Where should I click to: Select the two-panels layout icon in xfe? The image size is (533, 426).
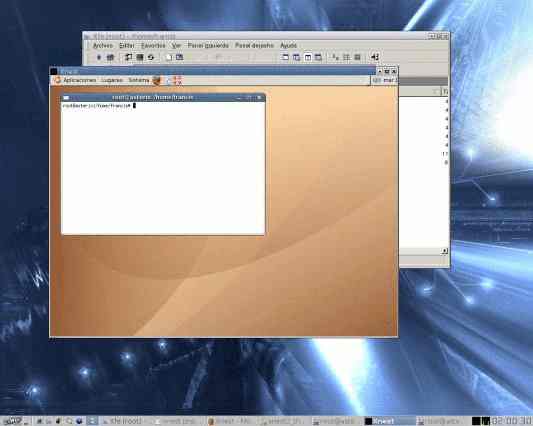coord(308,57)
